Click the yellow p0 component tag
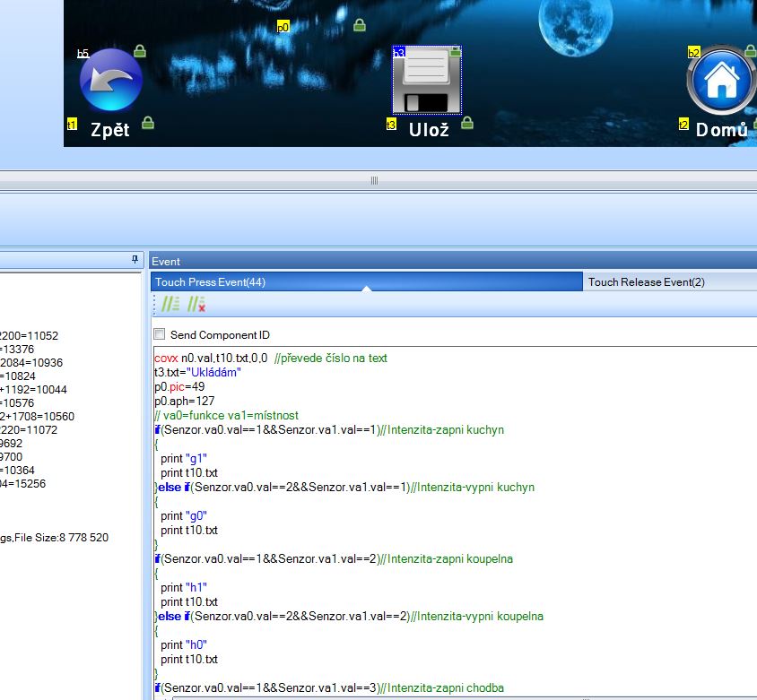The width and height of the screenshot is (757, 700). click(x=283, y=28)
